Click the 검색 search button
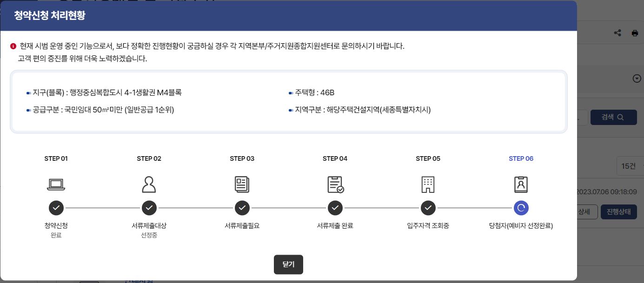Image resolution: width=644 pixels, height=283 pixels. [x=613, y=117]
